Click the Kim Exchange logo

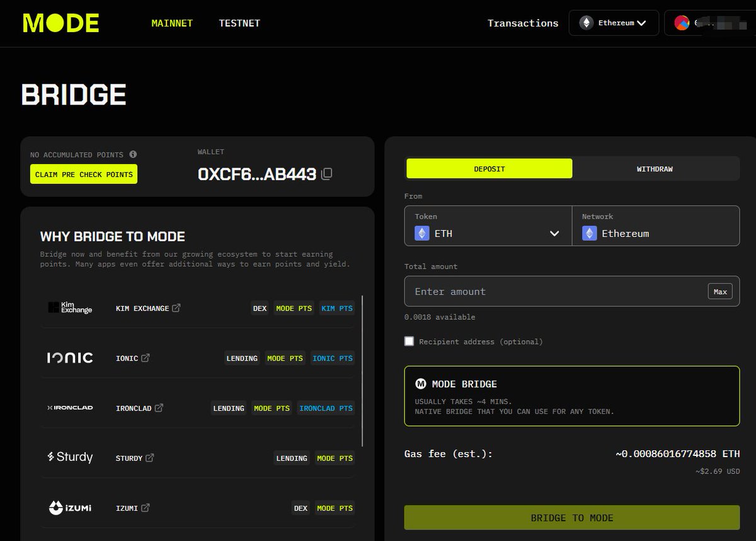(70, 308)
